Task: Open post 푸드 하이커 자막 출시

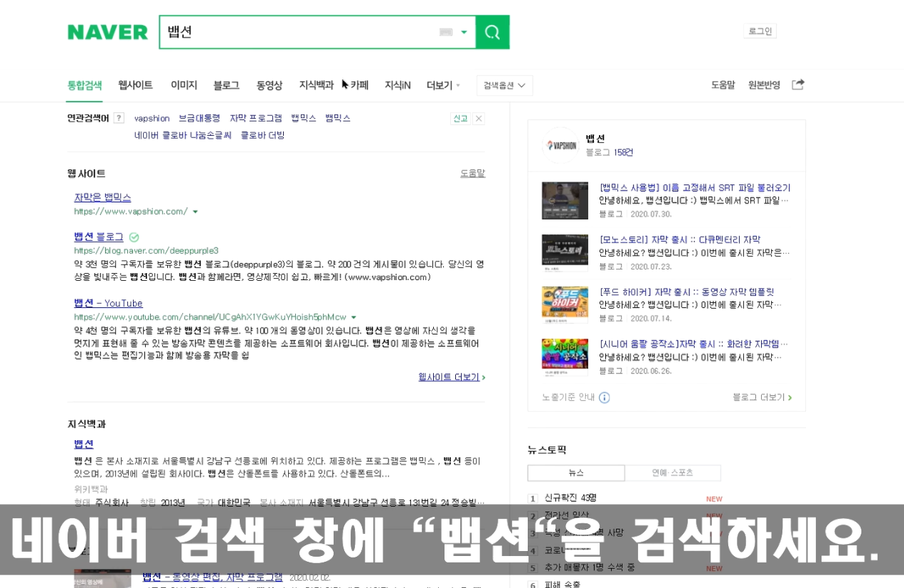Action: (x=686, y=292)
